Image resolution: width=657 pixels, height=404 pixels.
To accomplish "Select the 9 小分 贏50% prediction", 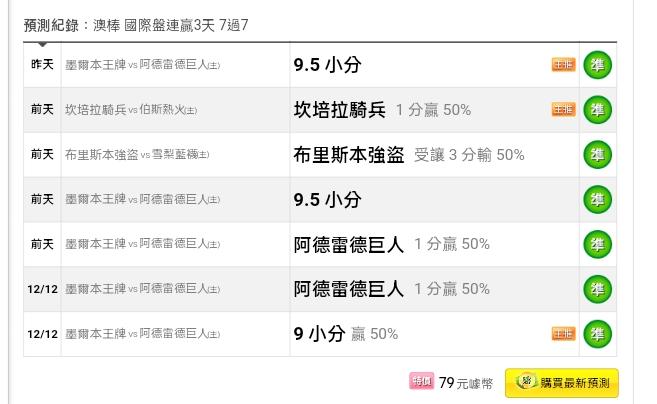I will (346, 334).
